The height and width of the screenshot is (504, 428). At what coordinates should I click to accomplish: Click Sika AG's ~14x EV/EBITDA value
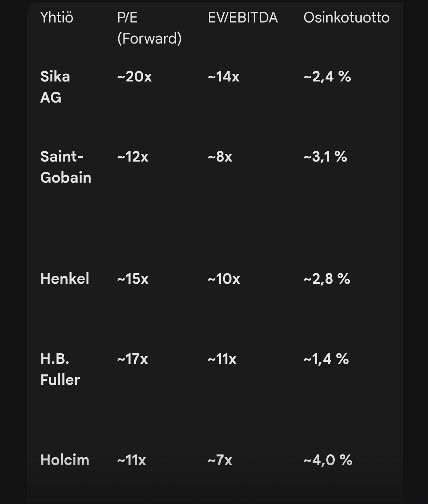(x=223, y=77)
